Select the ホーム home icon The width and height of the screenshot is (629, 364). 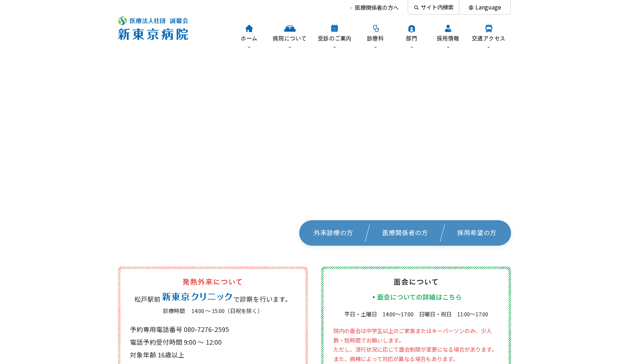point(249,28)
